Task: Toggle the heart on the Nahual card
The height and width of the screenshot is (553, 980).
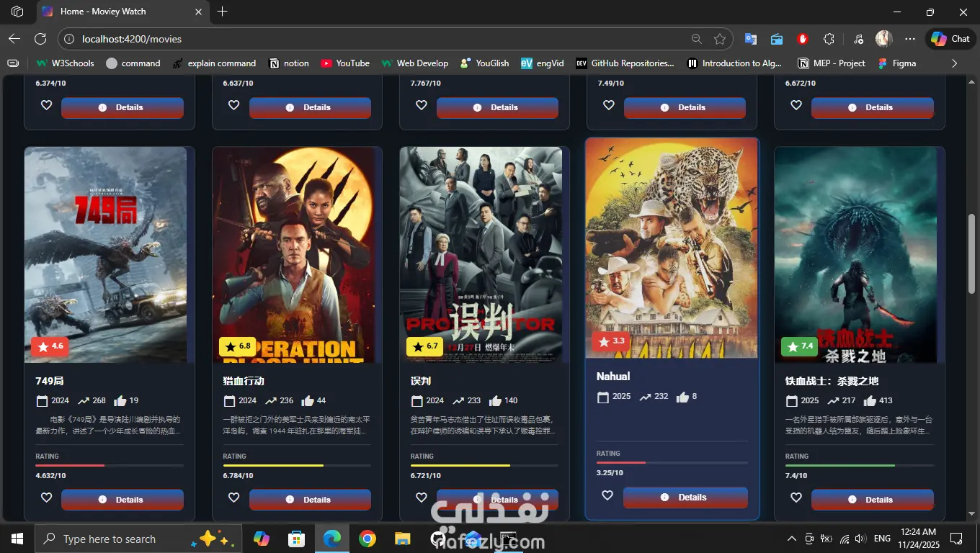Action: tap(607, 495)
